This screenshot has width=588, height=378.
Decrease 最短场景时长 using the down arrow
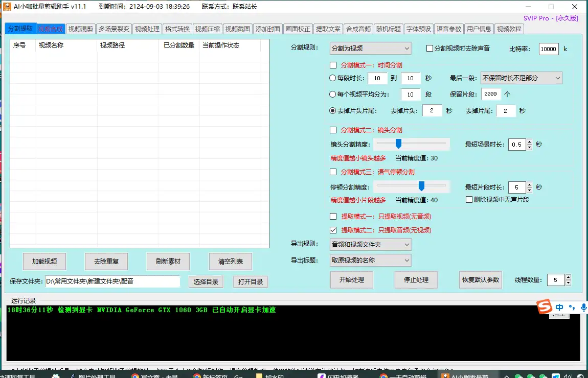click(x=529, y=147)
